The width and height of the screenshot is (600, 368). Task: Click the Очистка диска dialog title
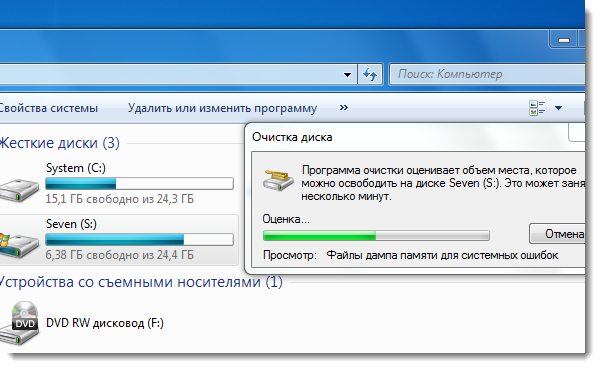pyautogui.click(x=292, y=137)
